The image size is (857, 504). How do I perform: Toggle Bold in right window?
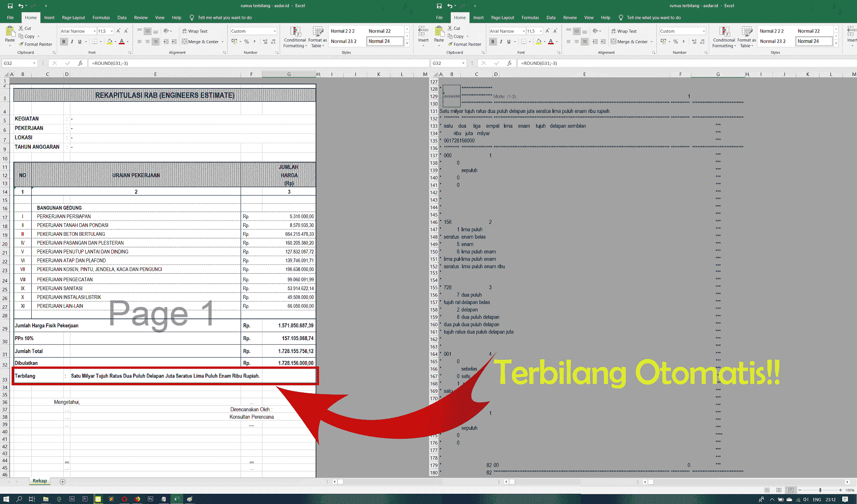[x=493, y=42]
